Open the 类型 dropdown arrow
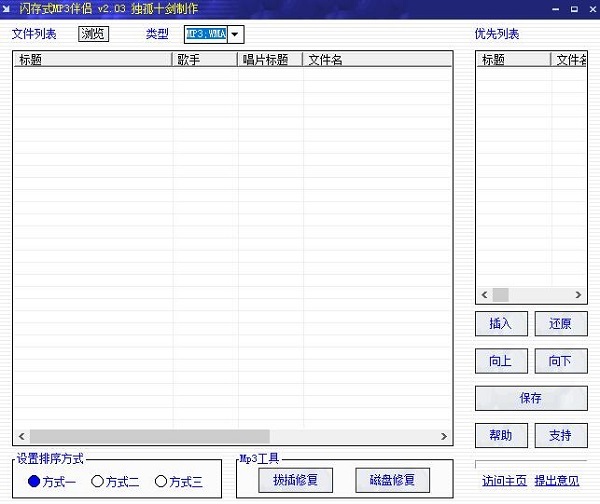Viewport: 600px width, 504px height. pyautogui.click(x=235, y=35)
